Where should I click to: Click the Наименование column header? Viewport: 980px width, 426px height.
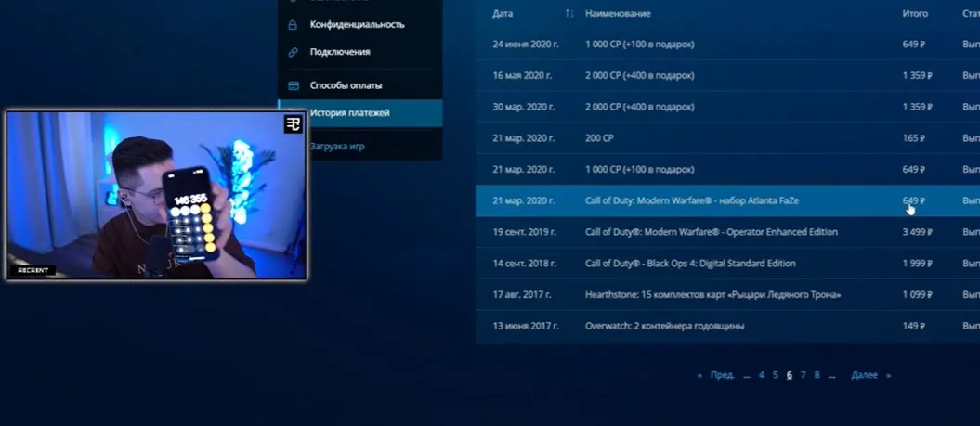coord(618,13)
